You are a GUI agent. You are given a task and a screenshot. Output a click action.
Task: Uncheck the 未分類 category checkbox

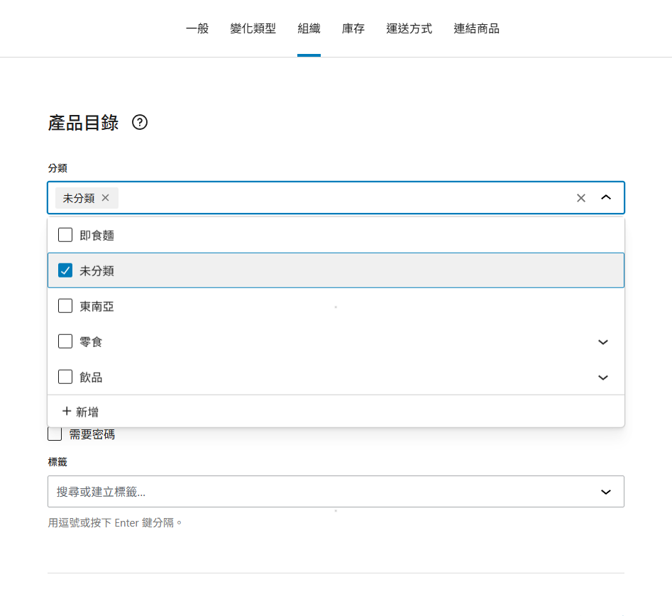65,270
